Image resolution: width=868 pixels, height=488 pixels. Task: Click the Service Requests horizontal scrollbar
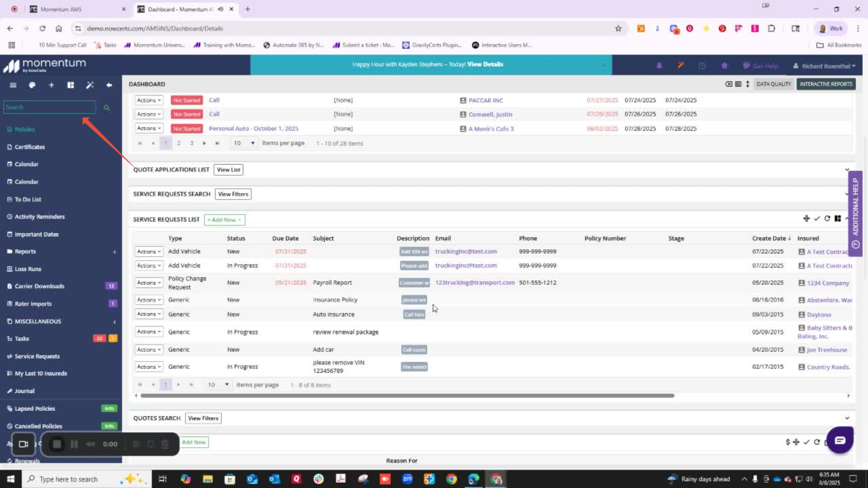pos(407,396)
